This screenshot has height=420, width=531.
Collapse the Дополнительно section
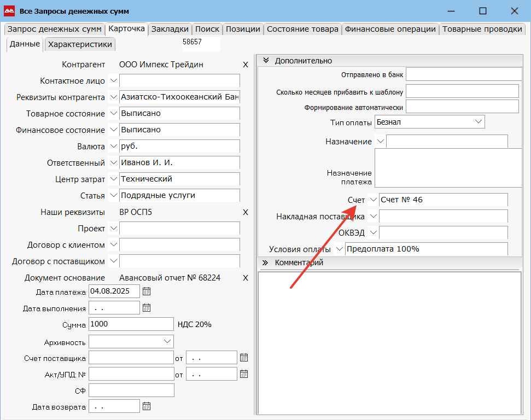(266, 61)
